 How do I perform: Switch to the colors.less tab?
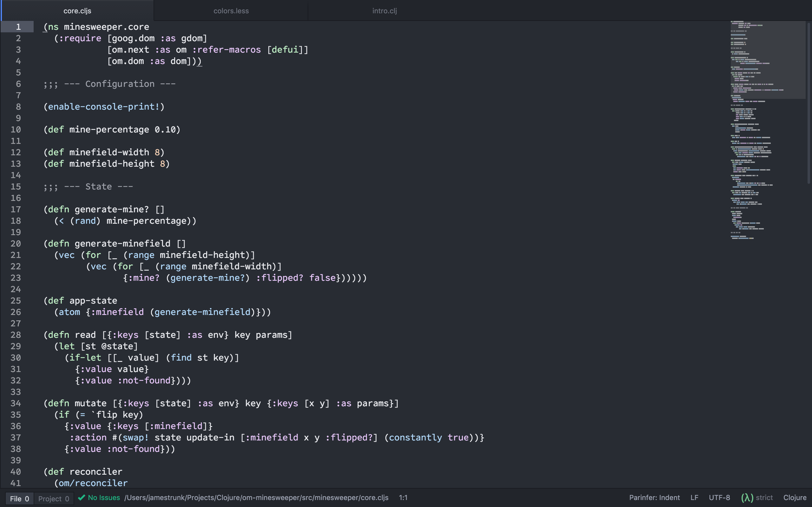(231, 11)
